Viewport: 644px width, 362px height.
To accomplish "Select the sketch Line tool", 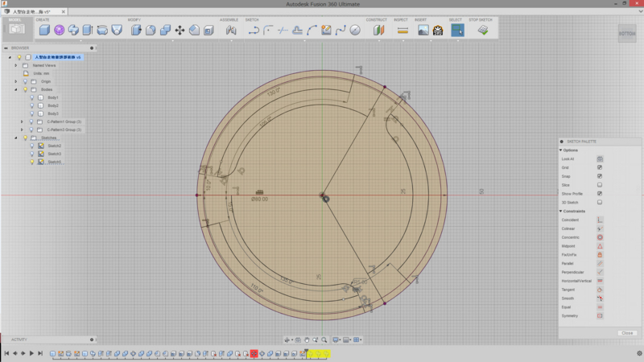I will click(254, 30).
